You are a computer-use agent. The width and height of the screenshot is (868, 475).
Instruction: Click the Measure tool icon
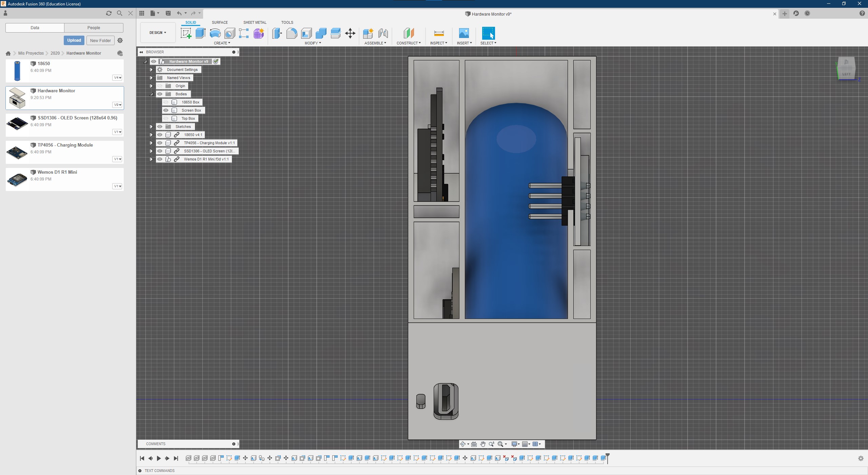coord(439,33)
